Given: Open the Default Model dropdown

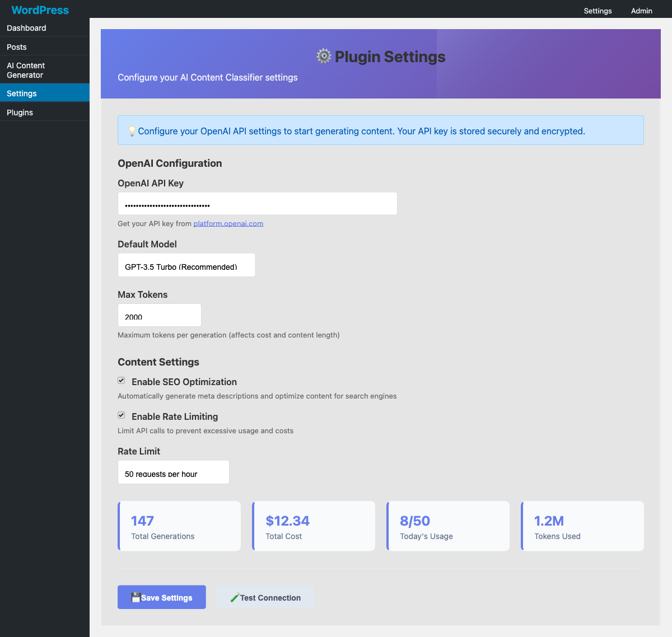Looking at the screenshot, I should tap(186, 264).
